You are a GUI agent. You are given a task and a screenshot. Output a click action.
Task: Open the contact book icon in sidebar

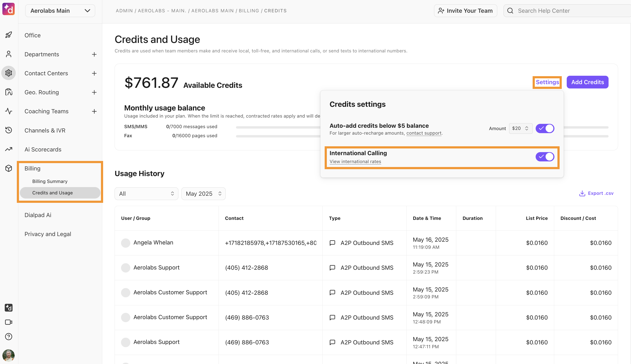tap(8, 92)
